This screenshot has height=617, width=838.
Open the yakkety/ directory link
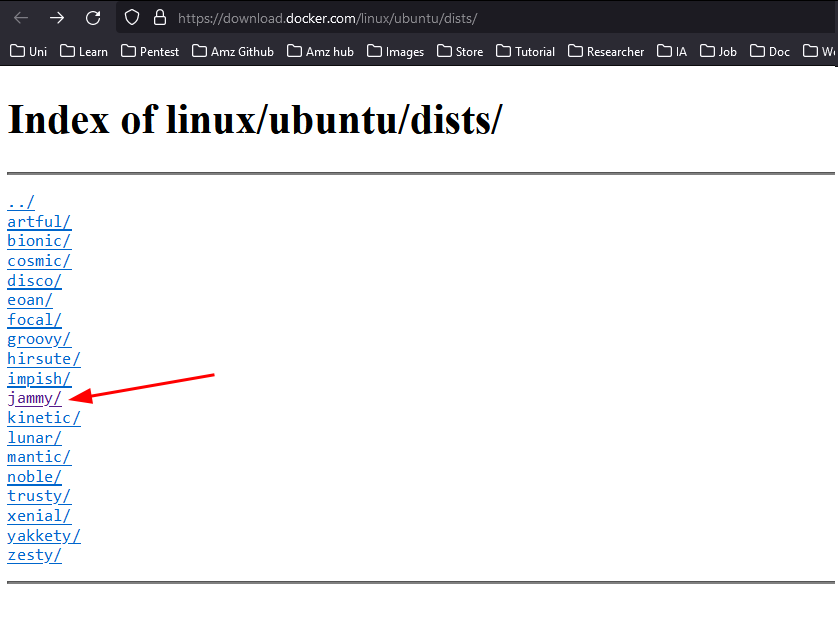point(44,535)
